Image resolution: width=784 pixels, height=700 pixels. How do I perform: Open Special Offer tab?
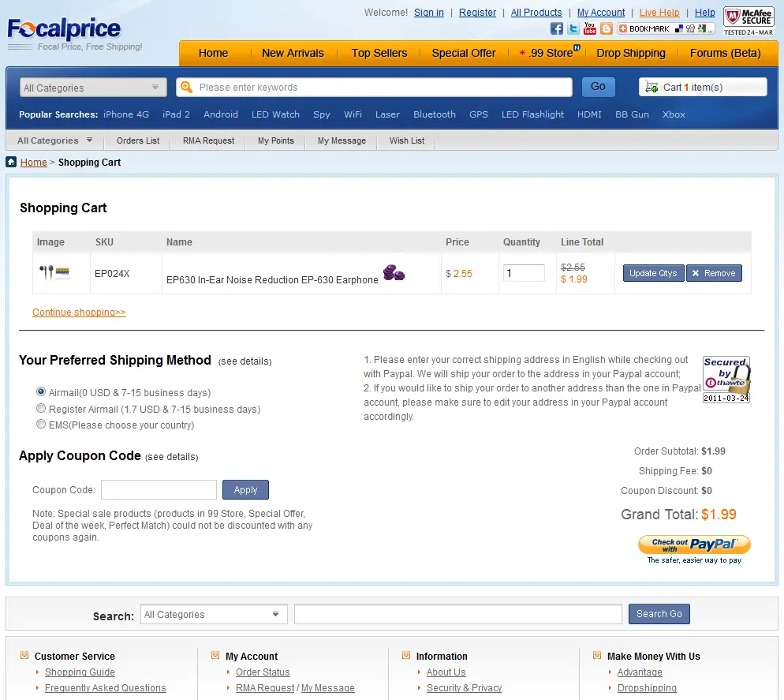click(464, 53)
